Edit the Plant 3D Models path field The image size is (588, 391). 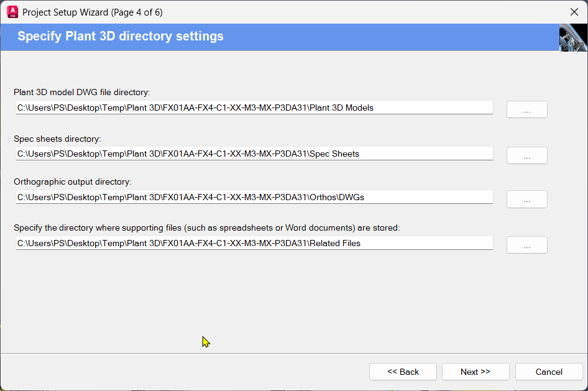pos(254,108)
